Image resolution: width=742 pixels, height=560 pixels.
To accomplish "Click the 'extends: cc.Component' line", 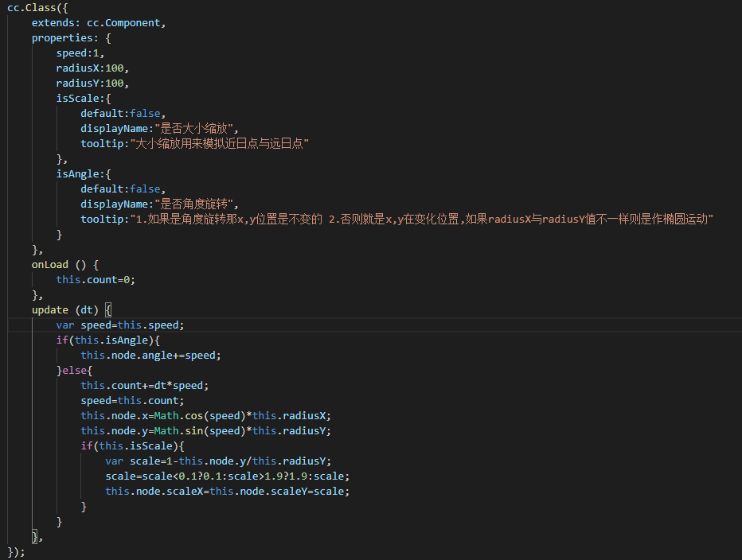I will point(98,23).
